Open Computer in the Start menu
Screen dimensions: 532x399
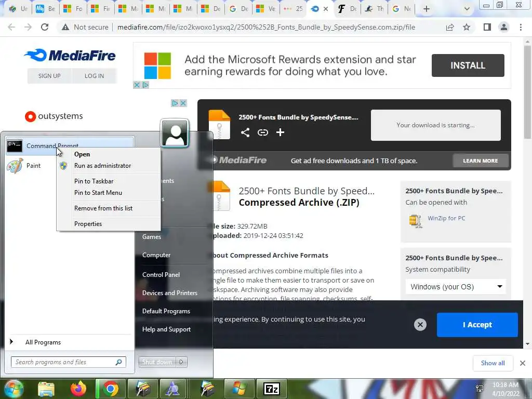(x=156, y=255)
